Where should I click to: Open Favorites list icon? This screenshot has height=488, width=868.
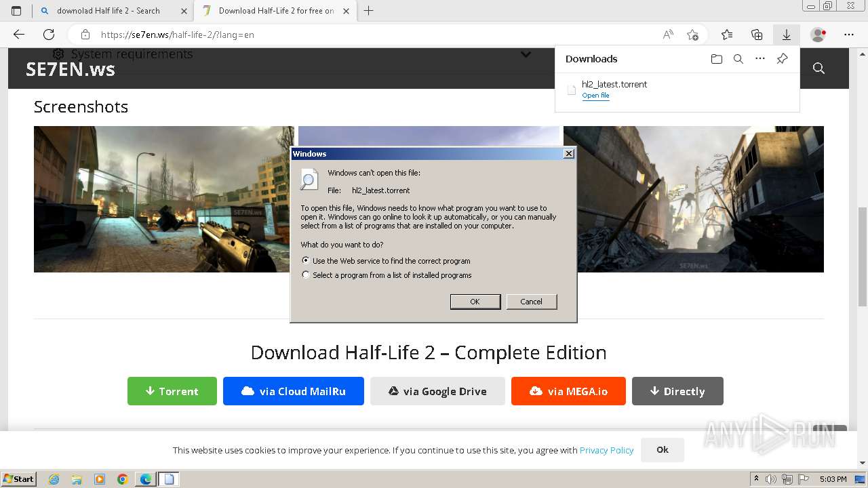tap(727, 35)
